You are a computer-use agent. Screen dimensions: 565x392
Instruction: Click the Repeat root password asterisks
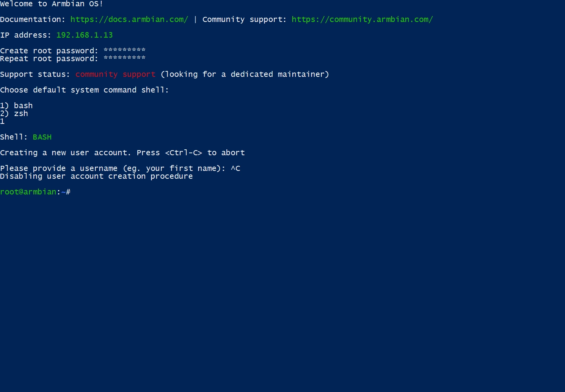click(x=124, y=58)
